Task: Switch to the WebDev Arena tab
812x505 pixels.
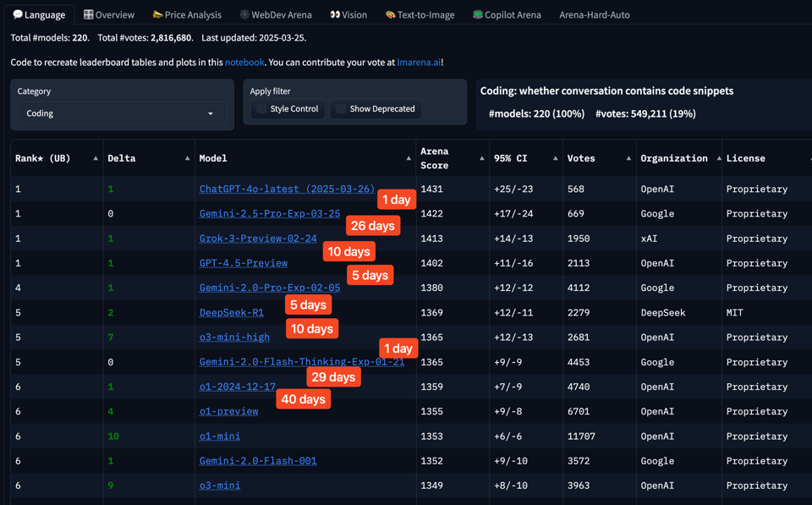Action: click(276, 14)
